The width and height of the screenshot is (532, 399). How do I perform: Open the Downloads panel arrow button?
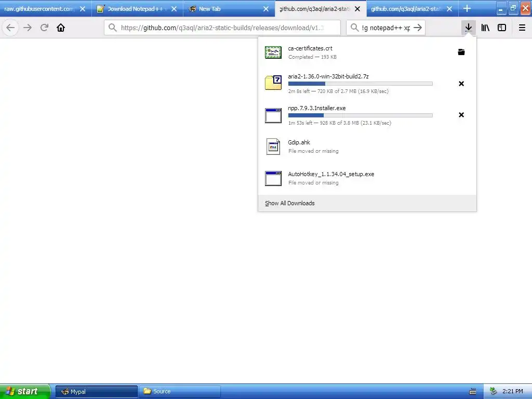pyautogui.click(x=468, y=28)
